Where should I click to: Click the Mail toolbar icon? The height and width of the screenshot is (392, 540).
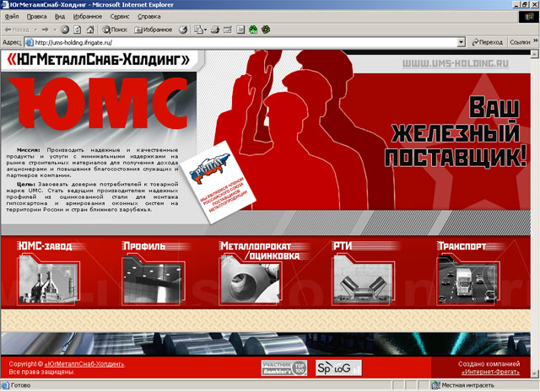198,30
